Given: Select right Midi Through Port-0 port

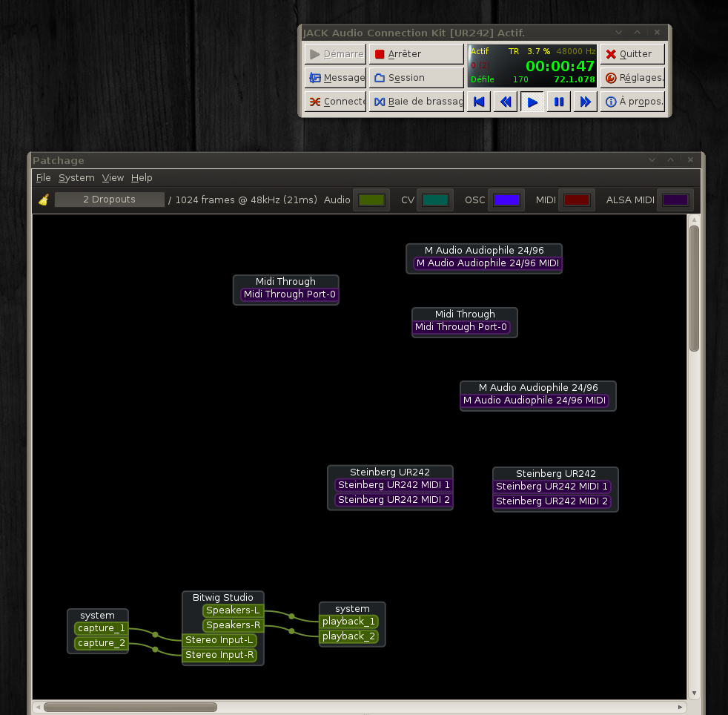Looking at the screenshot, I should 461,327.
